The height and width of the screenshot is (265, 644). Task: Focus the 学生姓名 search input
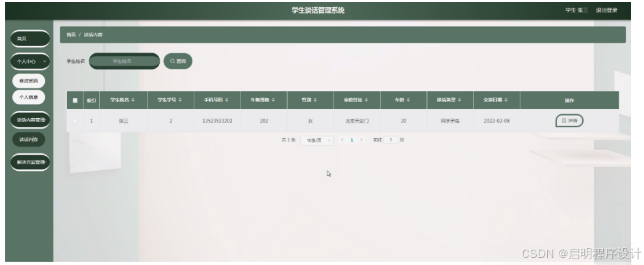tap(125, 61)
